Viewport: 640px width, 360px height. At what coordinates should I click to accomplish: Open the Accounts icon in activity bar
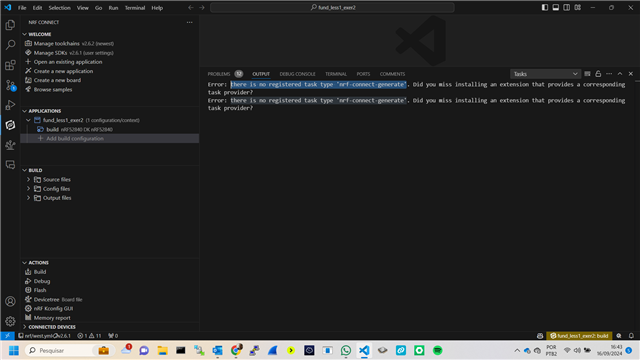pyautogui.click(x=10, y=301)
